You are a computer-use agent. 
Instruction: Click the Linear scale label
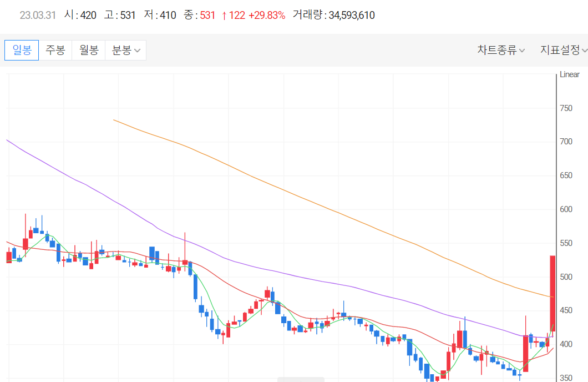(569, 74)
